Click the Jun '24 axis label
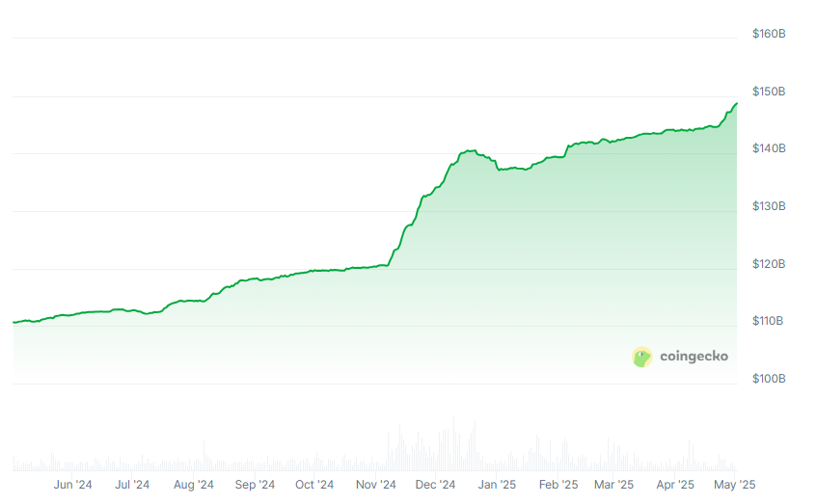The width and height of the screenshot is (817, 504). (73, 485)
